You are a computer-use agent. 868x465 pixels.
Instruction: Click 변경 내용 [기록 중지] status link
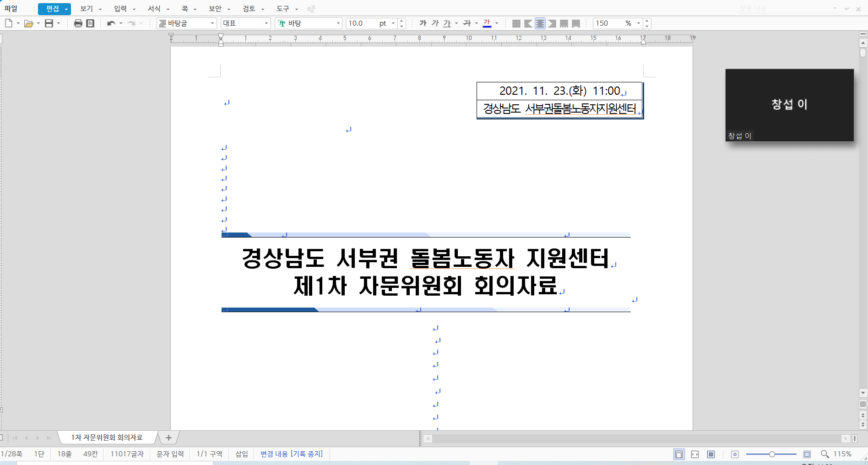click(x=292, y=454)
